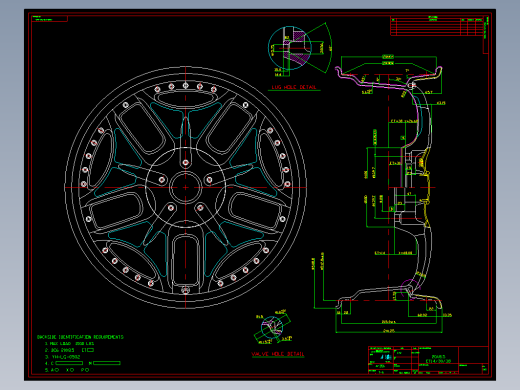
Task: Click the small ET box in note 2
Action: pos(90,350)
